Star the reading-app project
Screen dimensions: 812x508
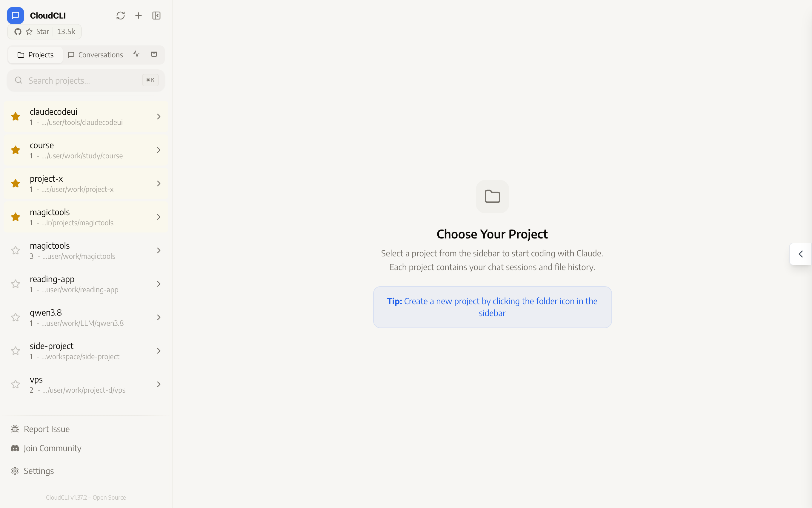[x=16, y=284]
